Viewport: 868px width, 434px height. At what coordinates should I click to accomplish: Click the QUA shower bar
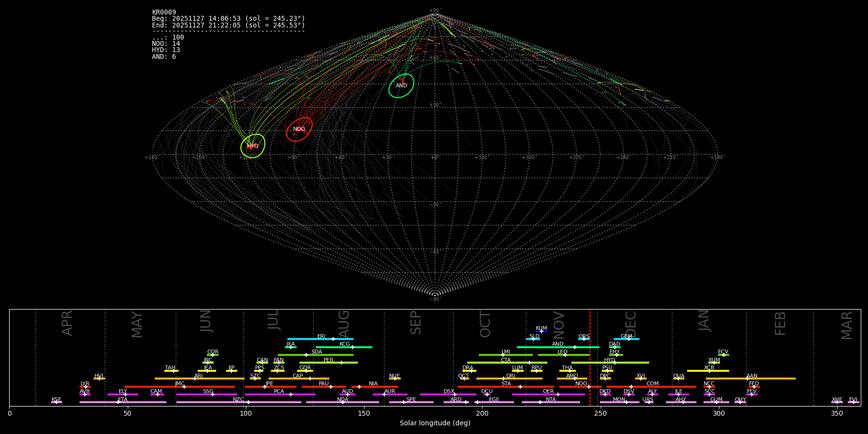point(678,379)
